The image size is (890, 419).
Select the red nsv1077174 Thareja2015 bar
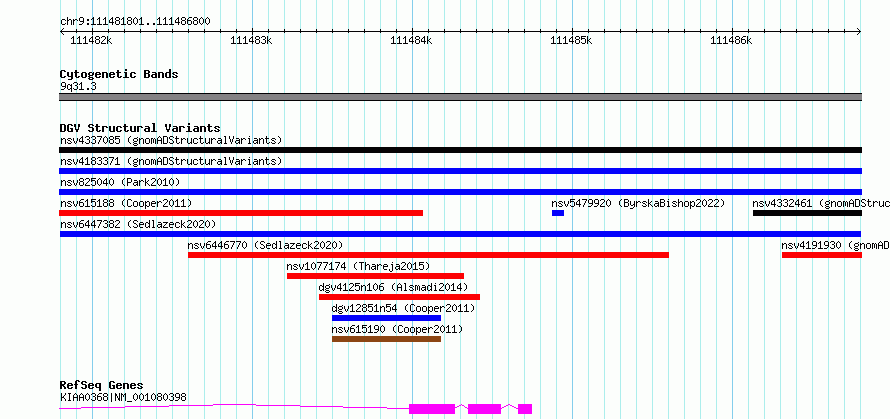[x=375, y=276]
